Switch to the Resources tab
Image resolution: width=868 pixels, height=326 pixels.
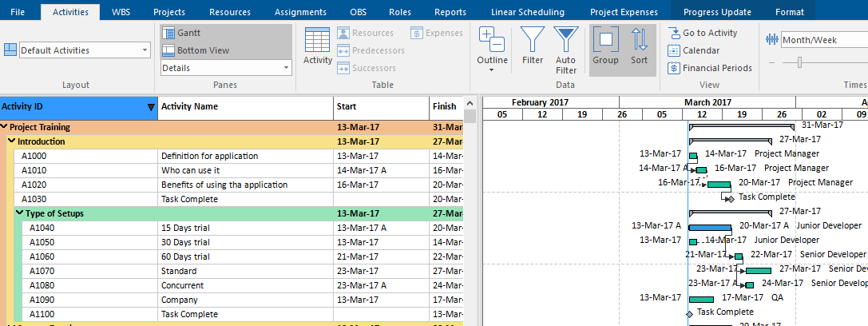230,12
